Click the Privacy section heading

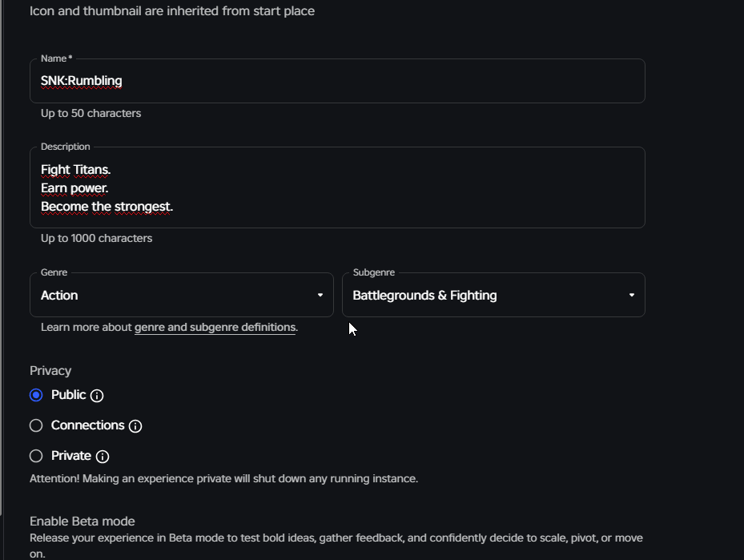coord(50,371)
